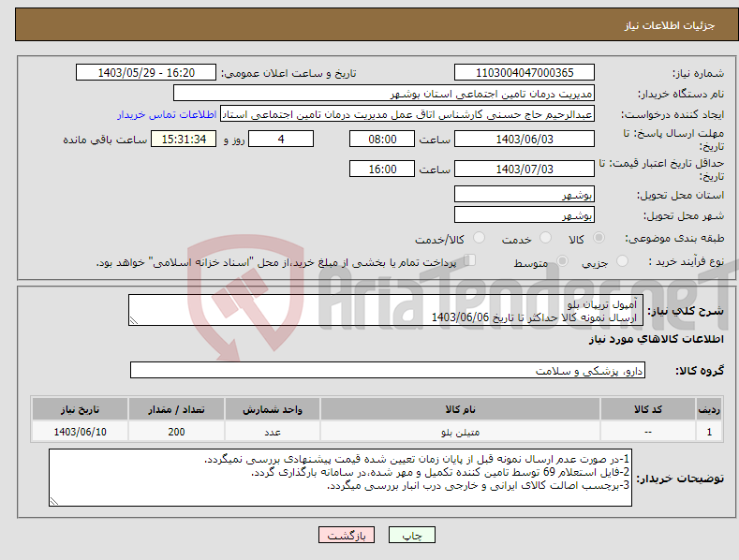
Task: Click the تاریخ نیاز column header
Action: 81,409
